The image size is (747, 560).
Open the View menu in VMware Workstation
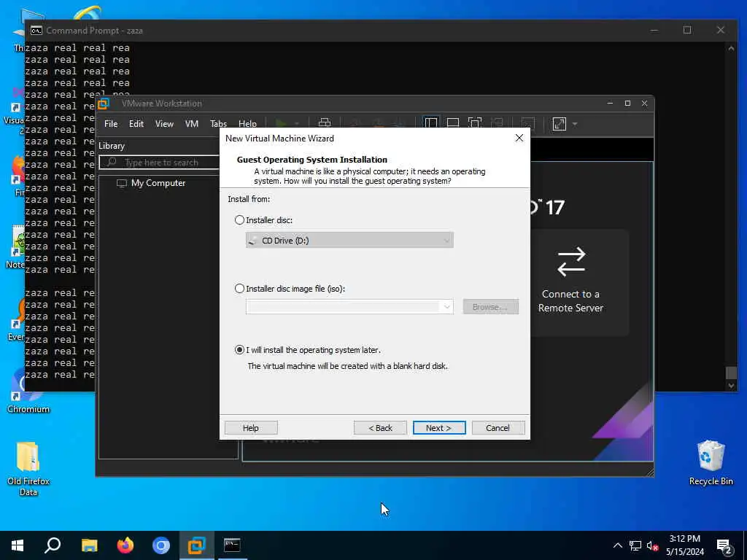click(164, 124)
